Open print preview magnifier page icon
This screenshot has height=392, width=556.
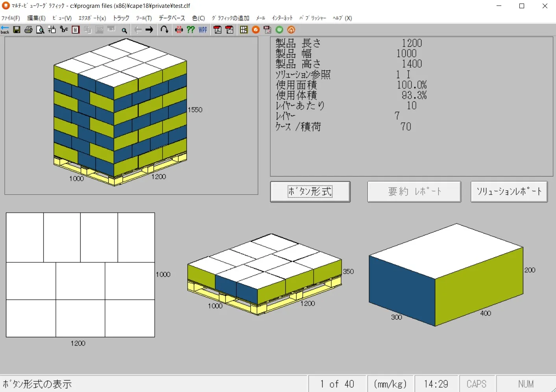(40, 30)
